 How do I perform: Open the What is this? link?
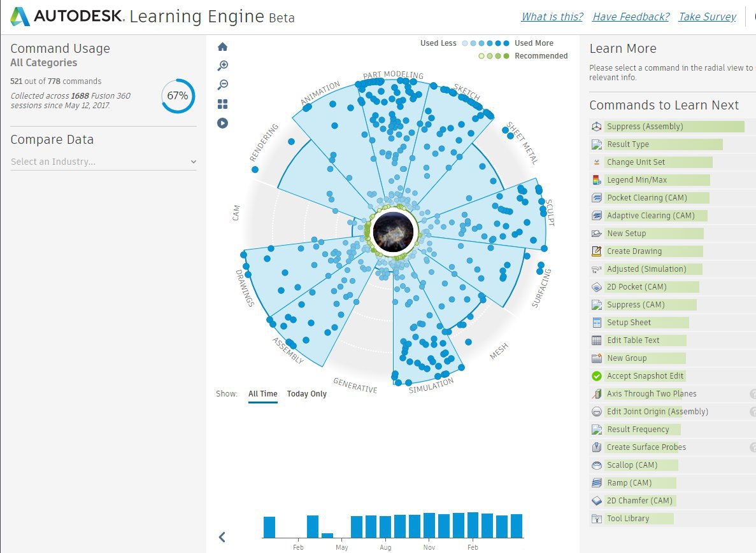tap(552, 17)
